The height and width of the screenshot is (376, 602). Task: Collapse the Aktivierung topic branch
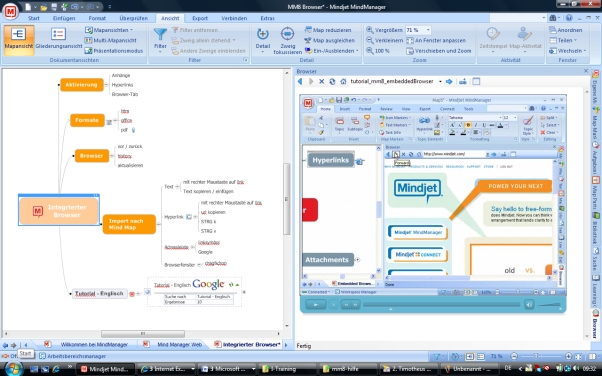(x=107, y=85)
